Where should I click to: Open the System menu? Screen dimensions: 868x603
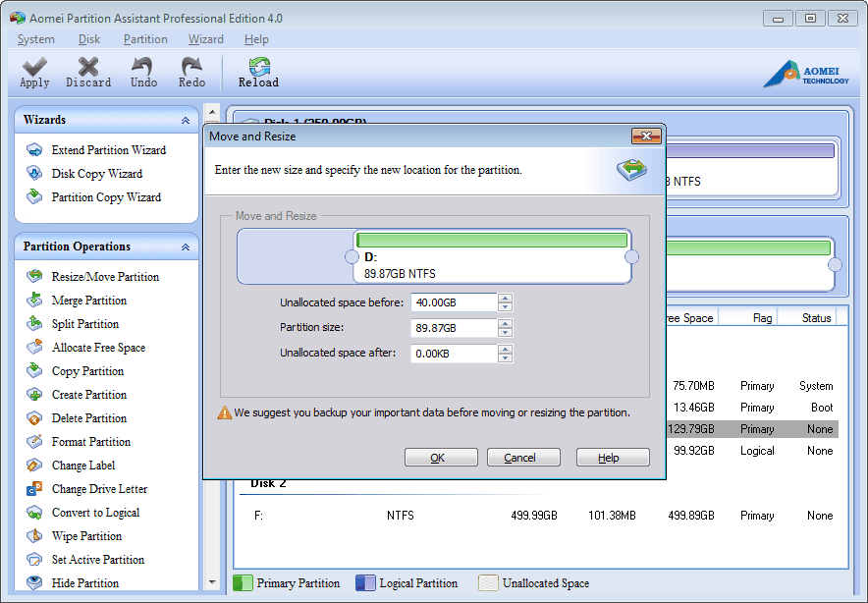pyautogui.click(x=36, y=39)
